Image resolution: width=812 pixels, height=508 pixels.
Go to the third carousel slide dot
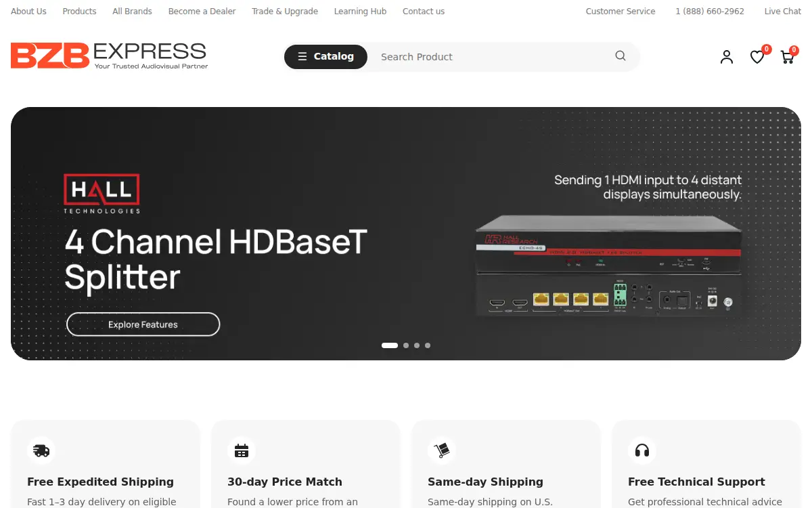click(417, 345)
